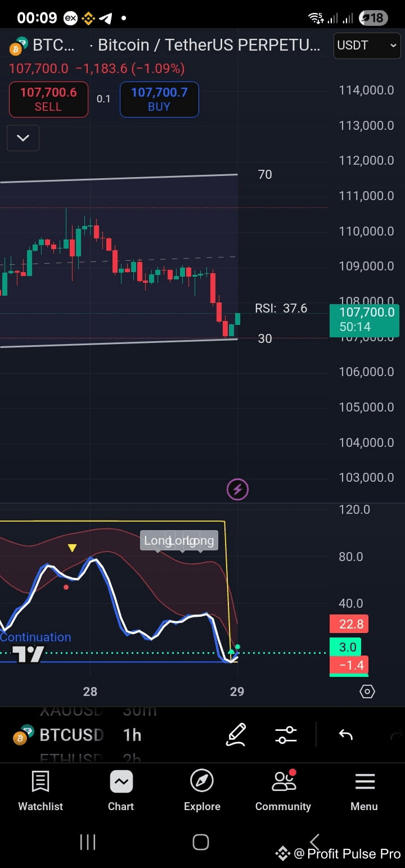This screenshot has height=868, width=405.
Task: Open the USDT currency dropdown
Action: pos(367,46)
